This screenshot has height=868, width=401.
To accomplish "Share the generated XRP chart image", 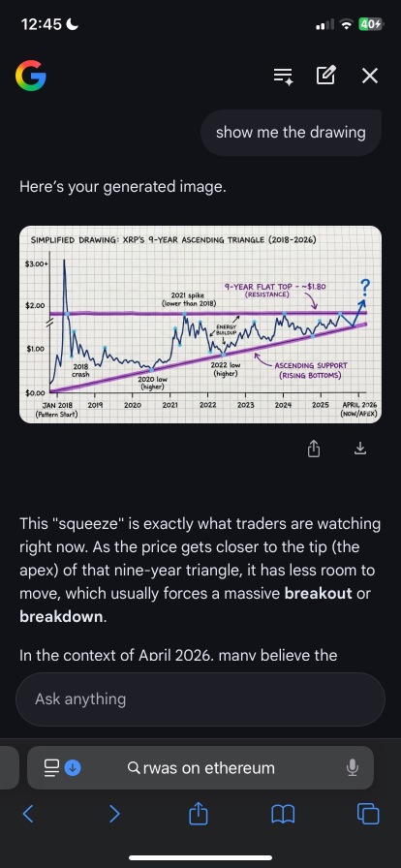I will (x=314, y=449).
